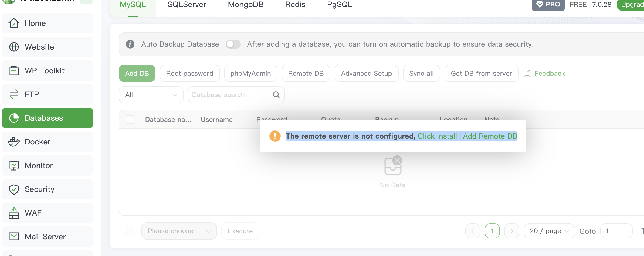Switch to the MongoDB tab
644x256 pixels.
point(246,5)
